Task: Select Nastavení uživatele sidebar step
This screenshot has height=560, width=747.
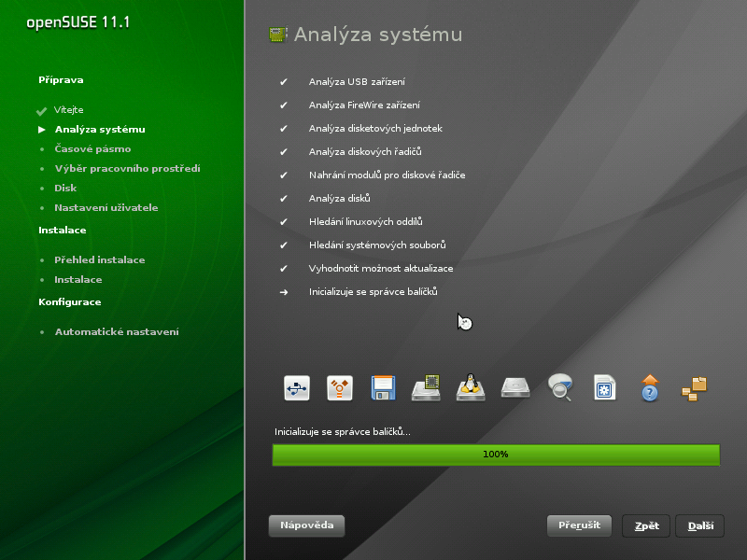Action: click(x=106, y=207)
